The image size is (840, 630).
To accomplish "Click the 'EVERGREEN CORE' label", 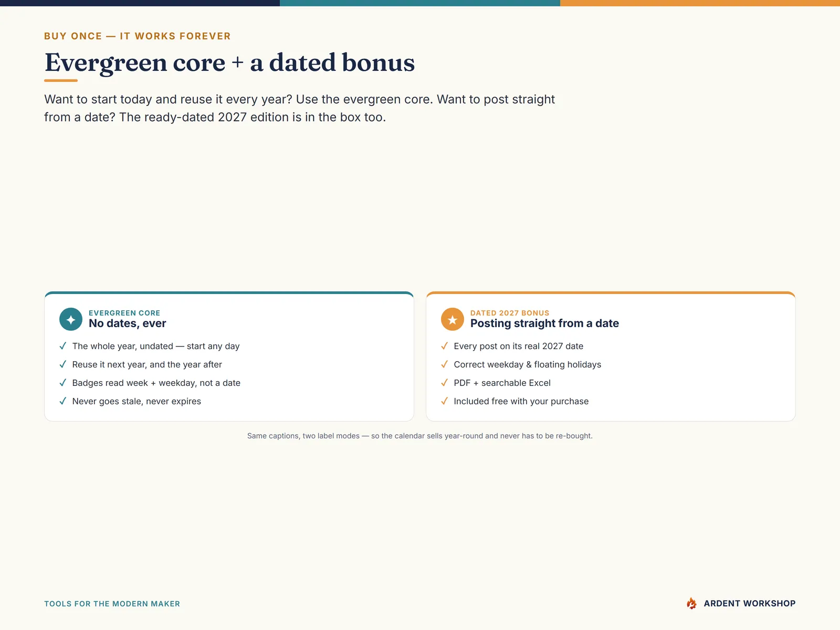I will click(x=124, y=313).
